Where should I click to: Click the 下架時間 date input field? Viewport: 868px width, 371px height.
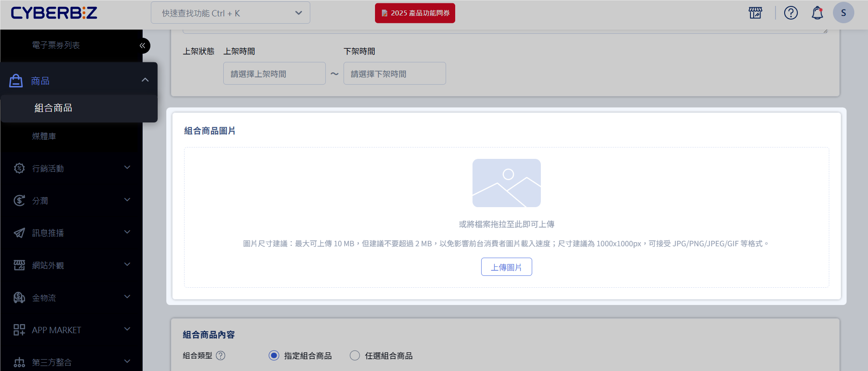pyautogui.click(x=395, y=74)
